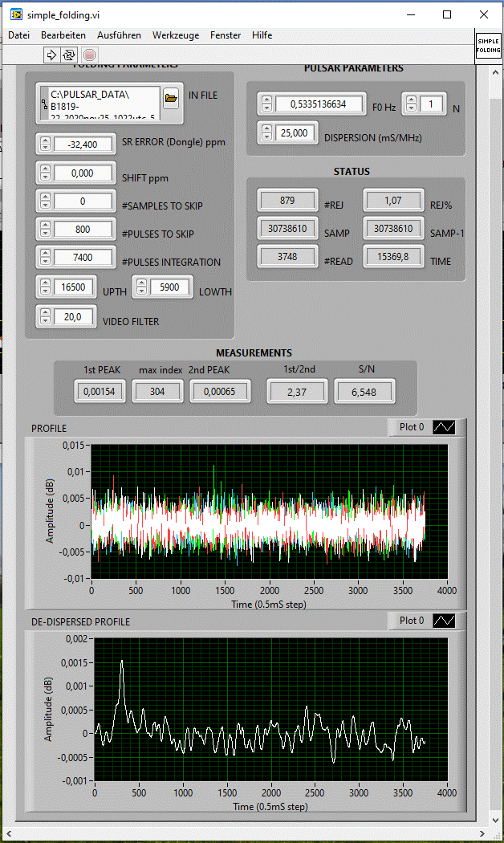
Task: Click the Run arrow toolbar icon
Action: (51, 55)
